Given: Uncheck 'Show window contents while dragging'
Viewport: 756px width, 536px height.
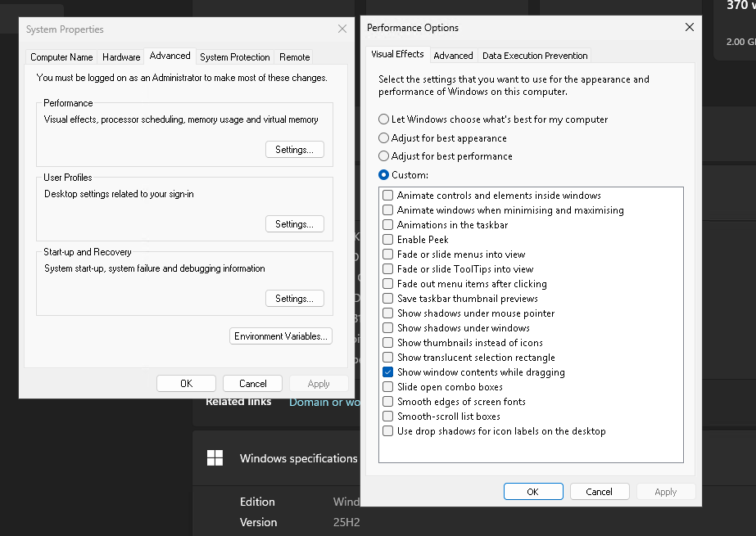Looking at the screenshot, I should (x=388, y=372).
